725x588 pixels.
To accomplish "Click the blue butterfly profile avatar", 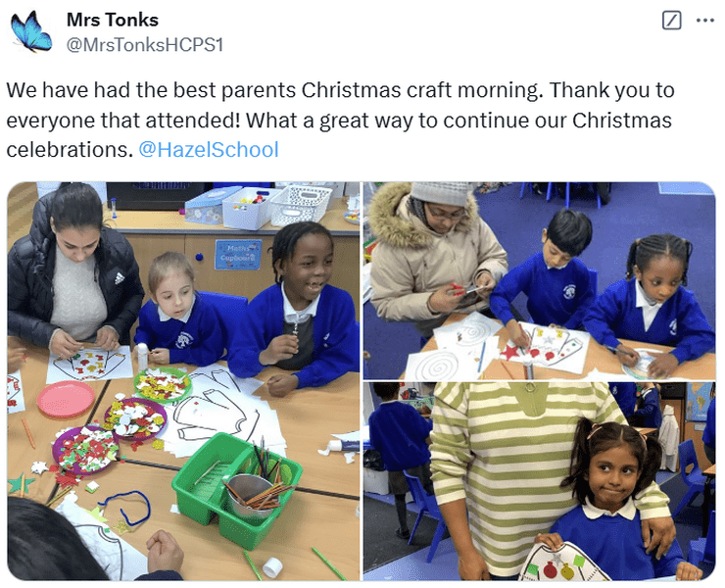I will pyautogui.click(x=31, y=31).
